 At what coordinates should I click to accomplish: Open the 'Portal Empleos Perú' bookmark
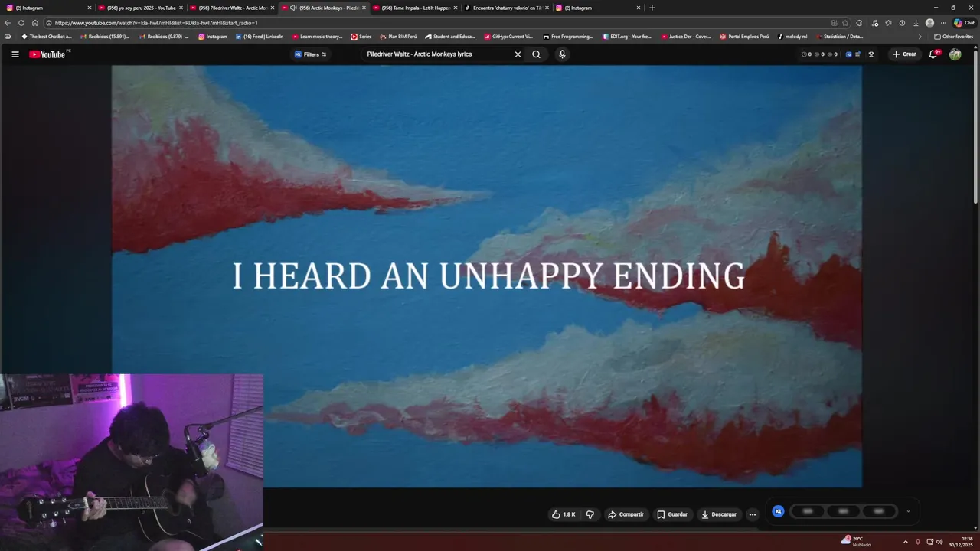(744, 37)
